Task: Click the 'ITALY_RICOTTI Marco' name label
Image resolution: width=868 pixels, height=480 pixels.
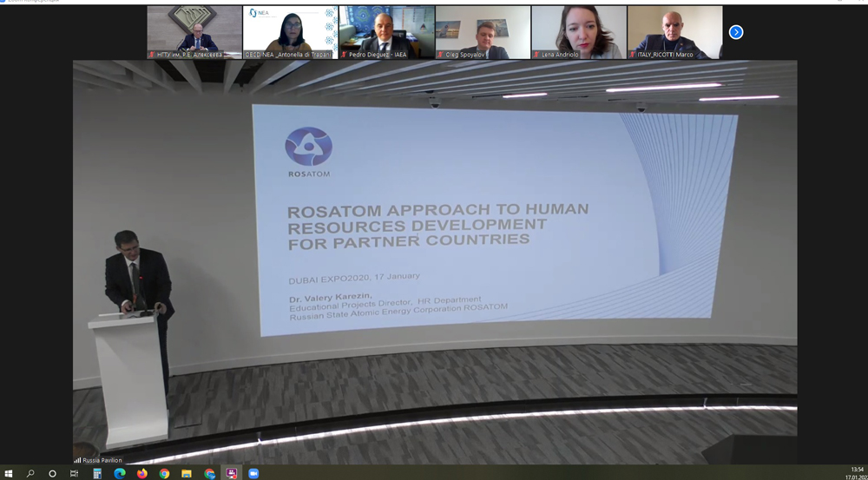Action: click(665, 55)
